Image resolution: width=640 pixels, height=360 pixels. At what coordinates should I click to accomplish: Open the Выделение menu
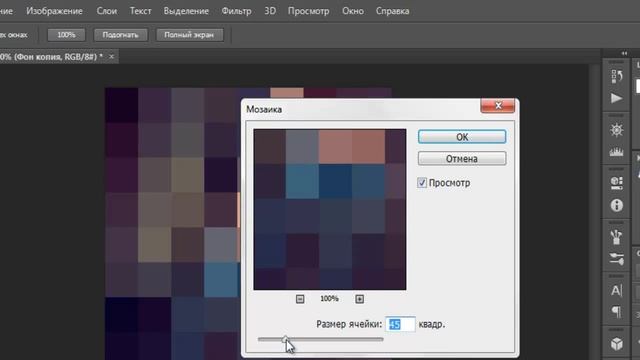pos(186,11)
